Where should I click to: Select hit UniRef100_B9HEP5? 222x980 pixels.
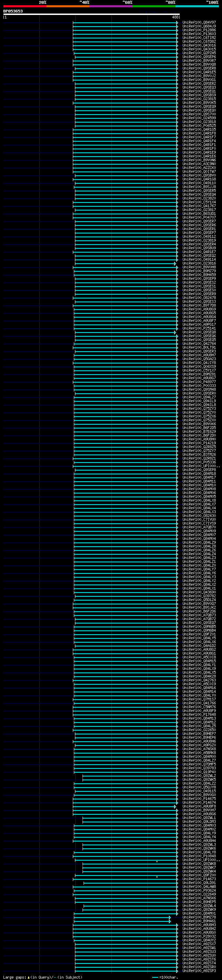click(x=199, y=902)
